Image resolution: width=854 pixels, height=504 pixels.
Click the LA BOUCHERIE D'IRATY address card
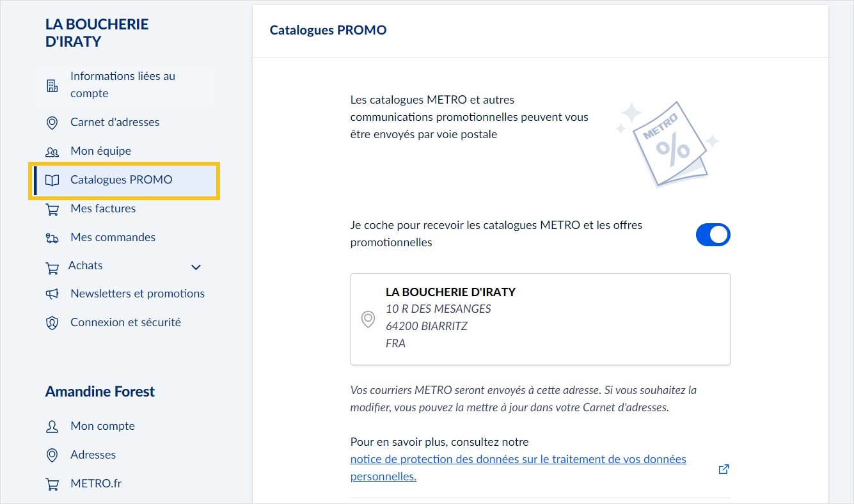tap(540, 319)
